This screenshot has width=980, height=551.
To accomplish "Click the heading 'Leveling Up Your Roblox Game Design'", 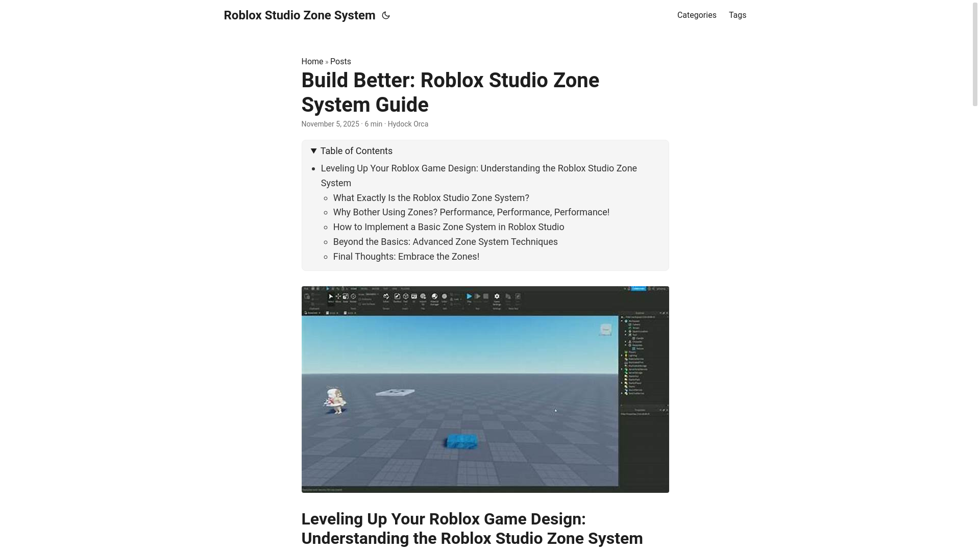I will pyautogui.click(x=472, y=529).
